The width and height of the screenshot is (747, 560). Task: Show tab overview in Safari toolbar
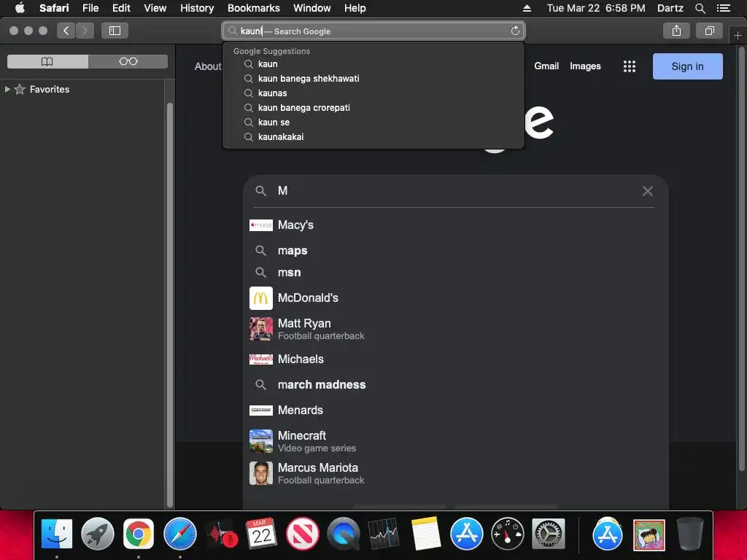pos(709,31)
